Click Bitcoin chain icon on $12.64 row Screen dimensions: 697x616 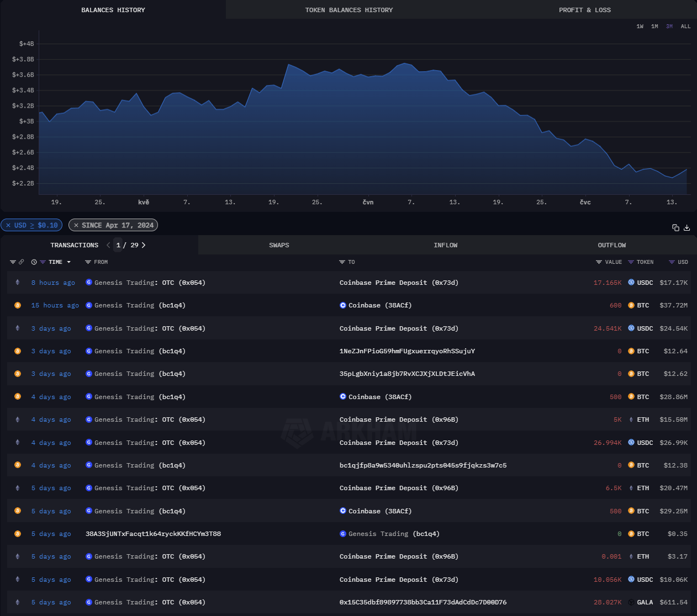coord(18,351)
